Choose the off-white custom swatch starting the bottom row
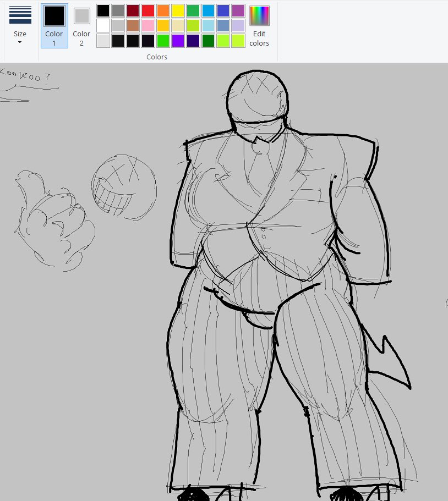This screenshot has width=448, height=501. pyautogui.click(x=103, y=41)
